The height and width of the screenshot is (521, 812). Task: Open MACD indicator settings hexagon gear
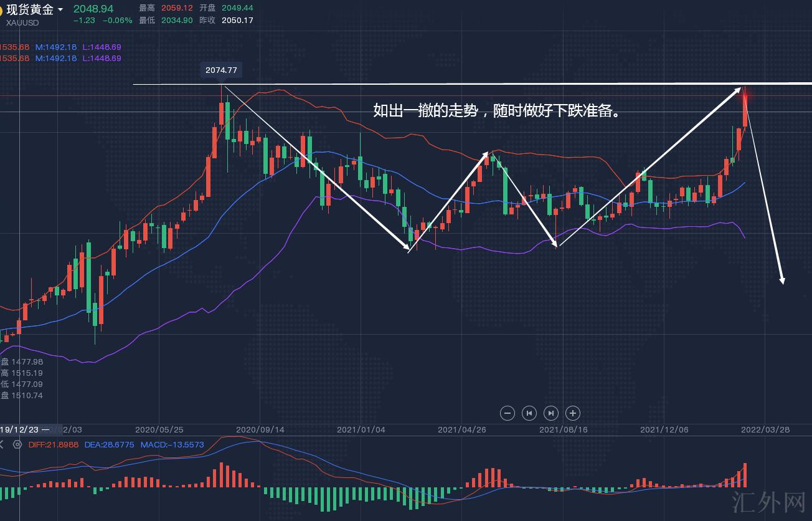click(x=17, y=444)
